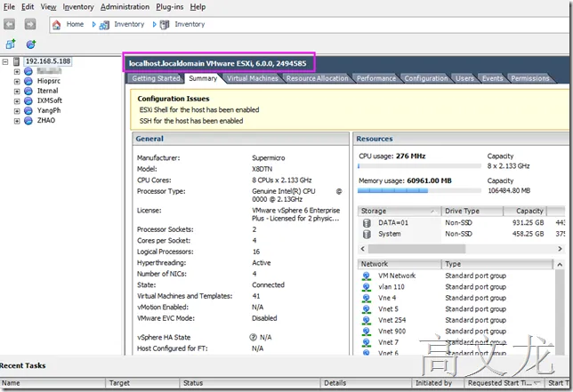Click the breadcrumb arrow after Home
573x392 pixels.
pos(93,25)
